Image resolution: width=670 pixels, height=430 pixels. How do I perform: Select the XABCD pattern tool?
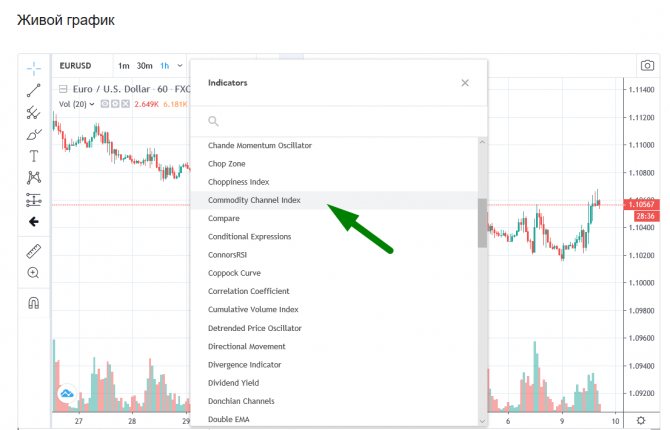point(34,178)
